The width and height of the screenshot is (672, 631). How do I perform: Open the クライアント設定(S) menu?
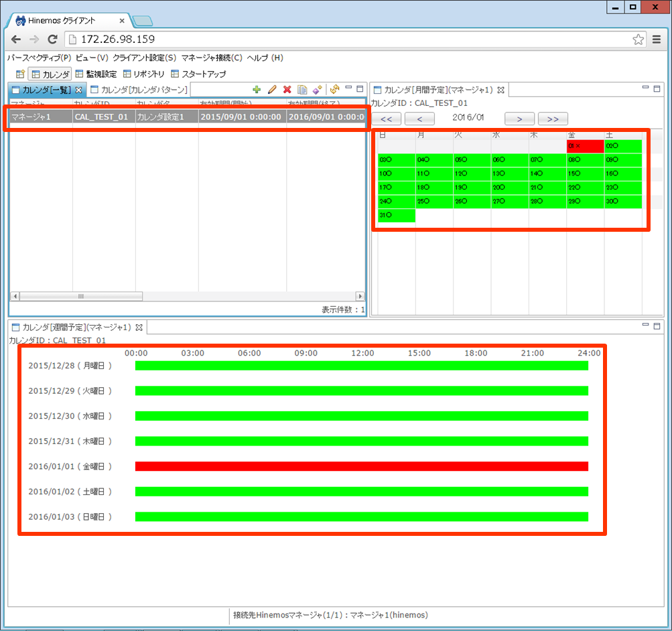click(x=145, y=58)
